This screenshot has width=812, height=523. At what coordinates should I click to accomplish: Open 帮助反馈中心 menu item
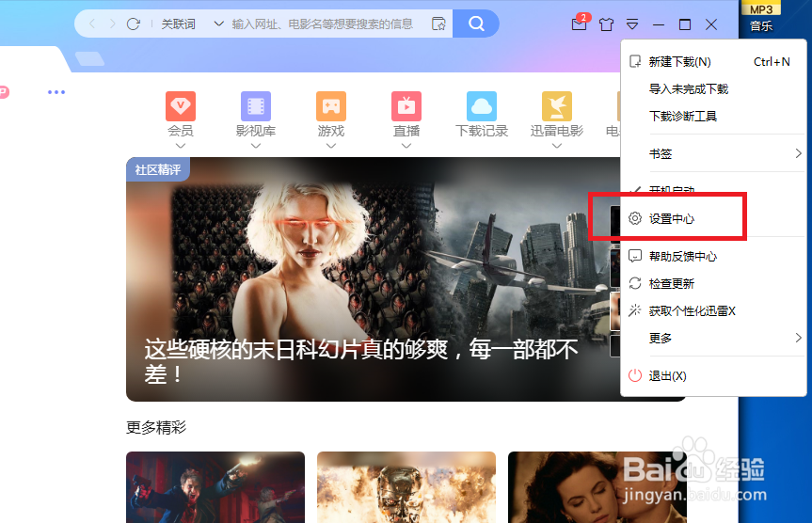pos(713,256)
